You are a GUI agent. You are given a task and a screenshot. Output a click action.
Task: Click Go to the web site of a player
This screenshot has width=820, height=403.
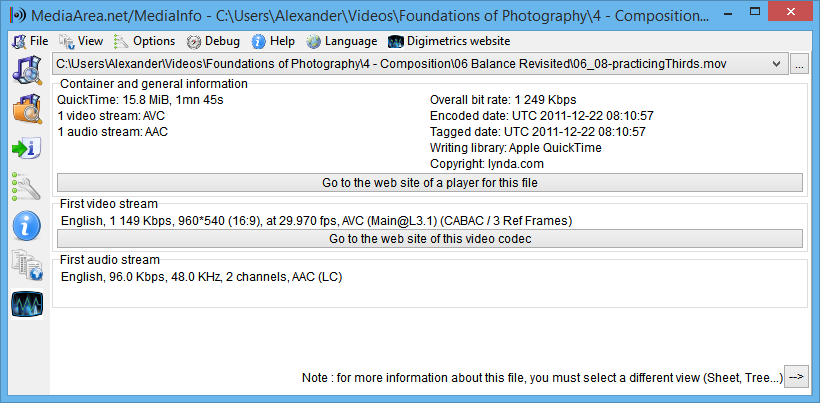click(x=429, y=183)
